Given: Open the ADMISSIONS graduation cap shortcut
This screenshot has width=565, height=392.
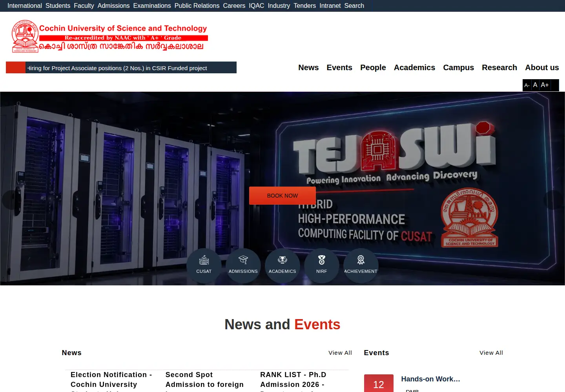Looking at the screenshot, I should pos(243,265).
